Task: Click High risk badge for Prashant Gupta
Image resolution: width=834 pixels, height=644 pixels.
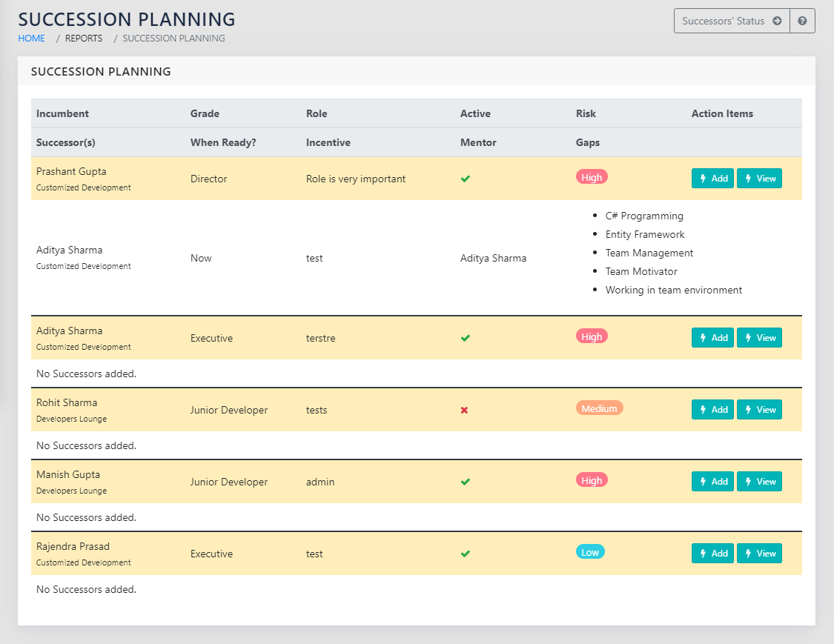Action: (x=592, y=177)
